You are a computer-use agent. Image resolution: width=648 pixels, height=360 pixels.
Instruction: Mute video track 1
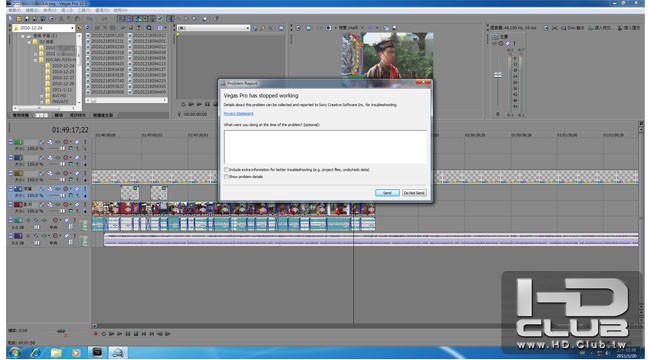pos(77,142)
